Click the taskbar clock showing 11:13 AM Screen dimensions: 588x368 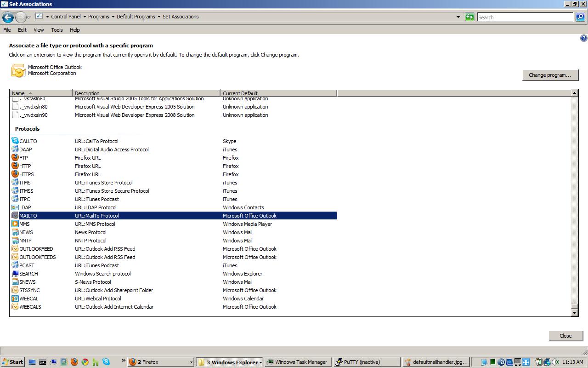point(572,362)
